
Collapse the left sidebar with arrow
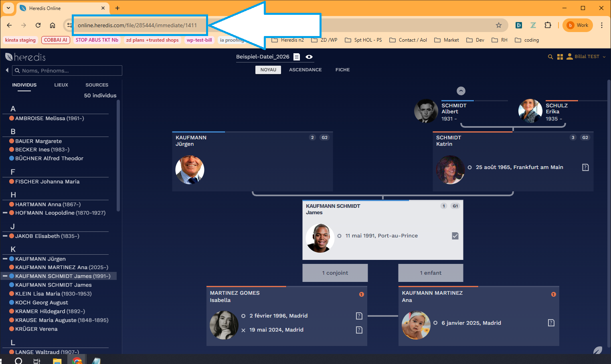click(7, 70)
